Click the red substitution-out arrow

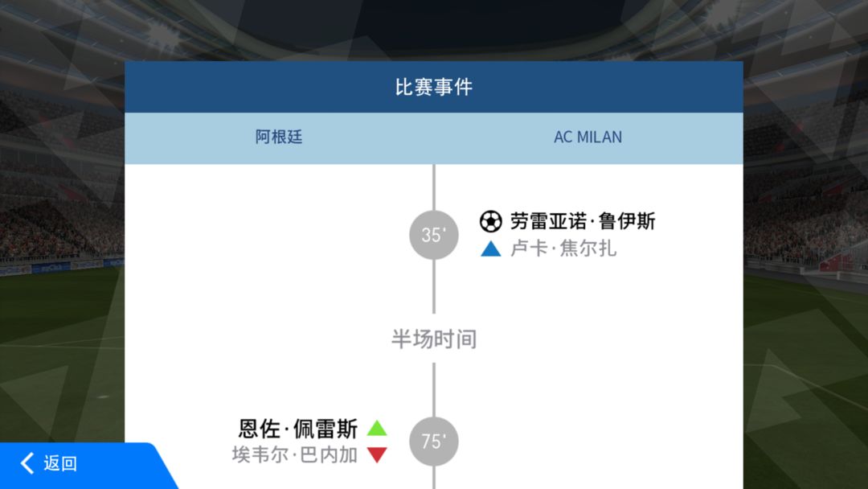pyautogui.click(x=377, y=454)
